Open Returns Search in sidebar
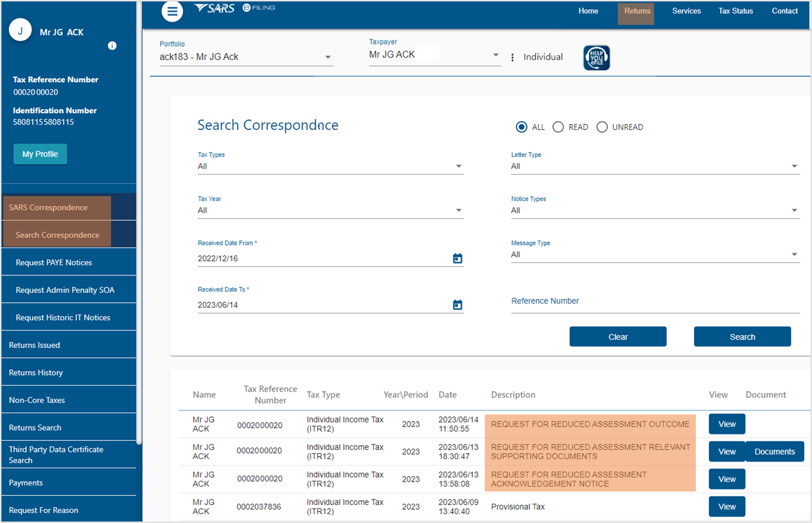Image resolution: width=812 pixels, height=523 pixels. coord(69,427)
